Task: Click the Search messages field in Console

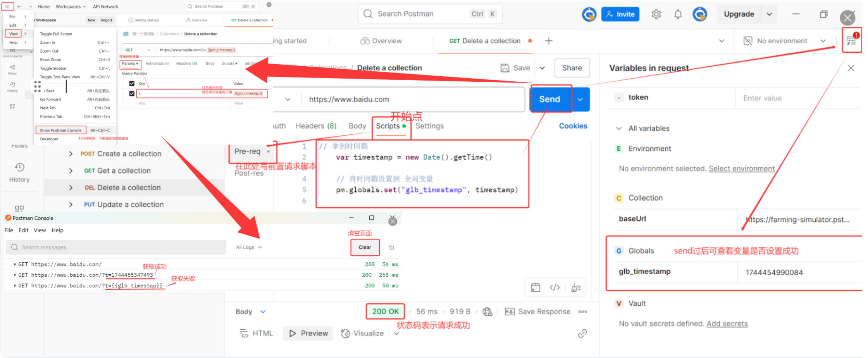Action: [116, 247]
